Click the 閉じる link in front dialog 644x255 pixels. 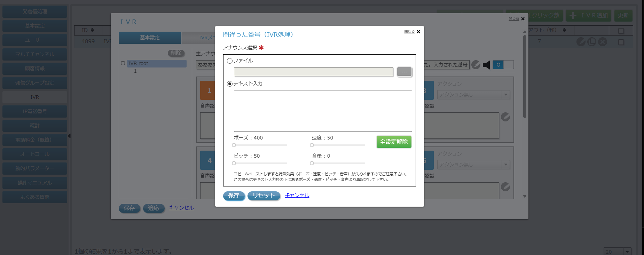pyautogui.click(x=409, y=32)
